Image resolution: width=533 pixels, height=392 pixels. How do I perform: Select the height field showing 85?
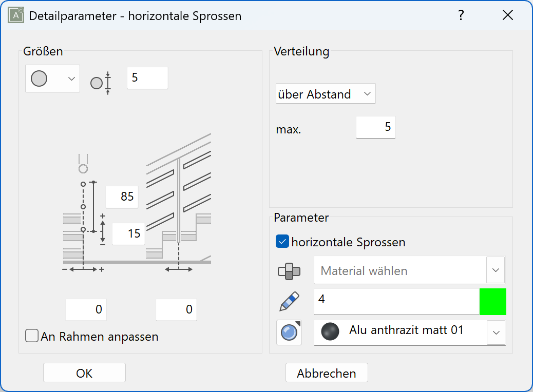coord(122,197)
